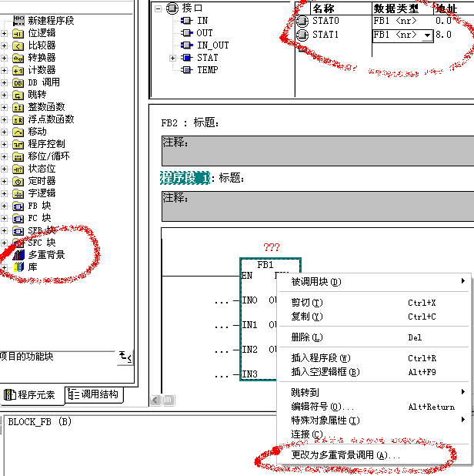
Task: Expand the 库 tree node
Action: click(5, 267)
